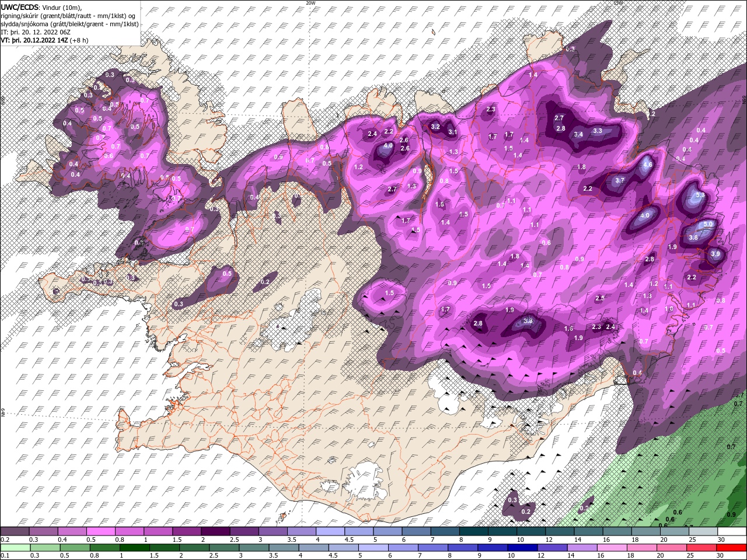Click the upper legend swatch starting at 2
Image resolution: width=747 pixels, height=560 pixels.
[215, 531]
